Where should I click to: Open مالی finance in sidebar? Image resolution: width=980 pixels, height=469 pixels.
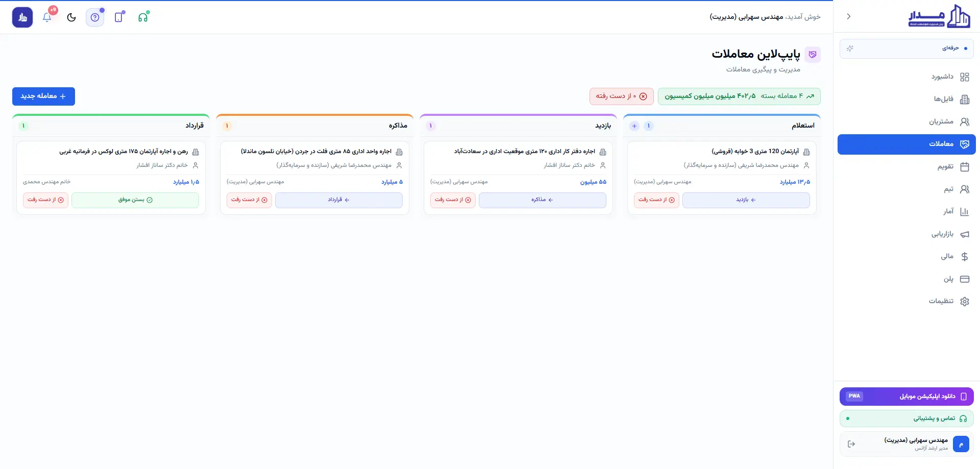click(906, 256)
